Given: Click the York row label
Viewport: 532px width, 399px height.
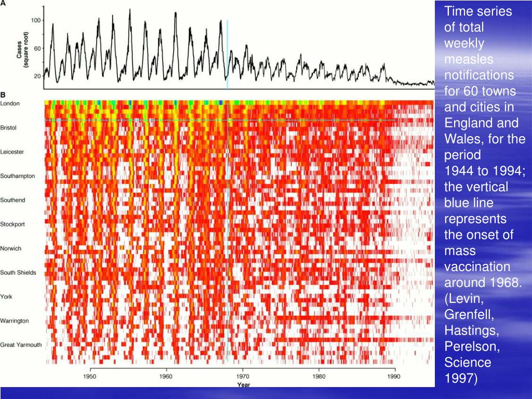Looking at the screenshot, I should (x=6, y=297).
